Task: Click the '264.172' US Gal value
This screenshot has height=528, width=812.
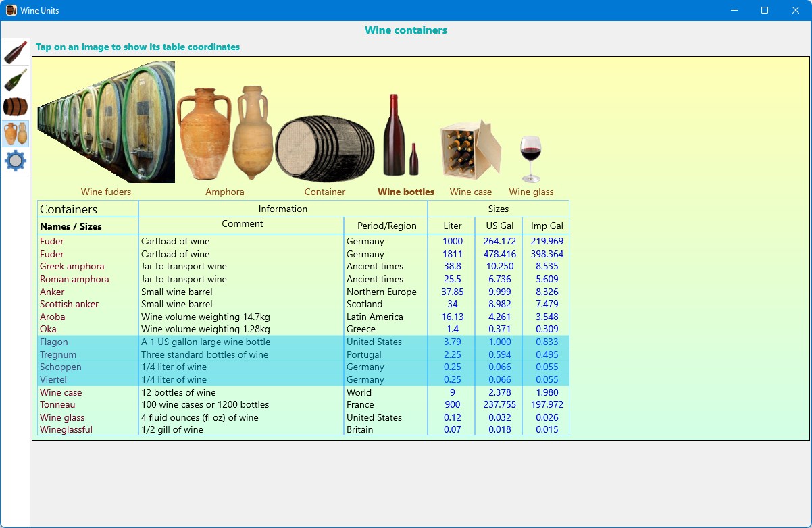Action: tap(500, 241)
